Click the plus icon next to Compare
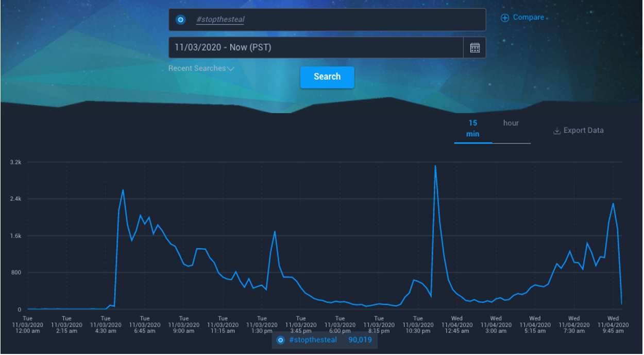This screenshot has height=355, width=644. [505, 18]
